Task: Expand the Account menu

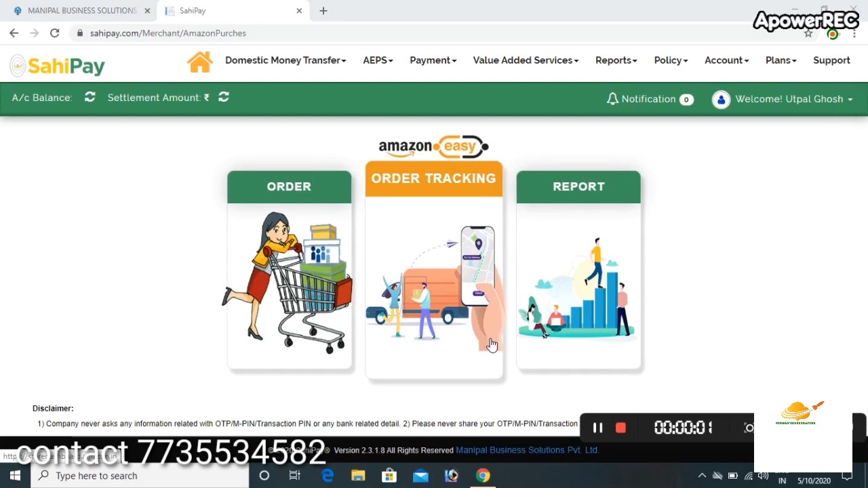Action: (x=726, y=60)
